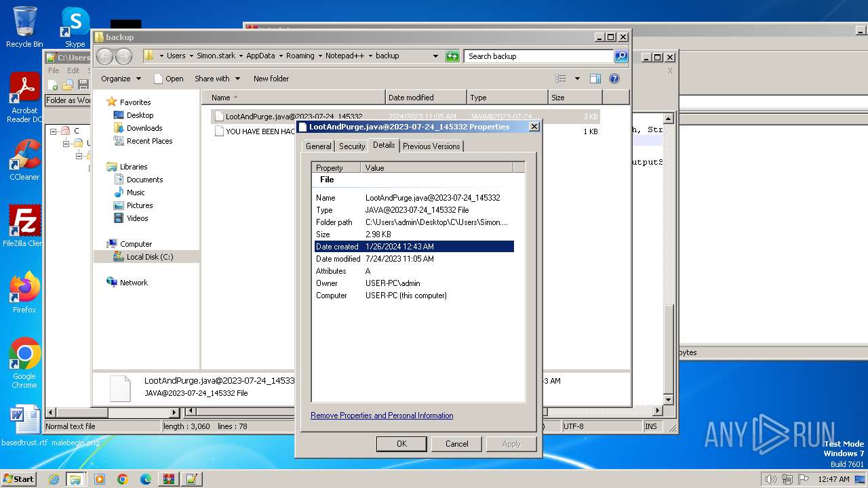Open the Organize dropdown menu

tap(121, 79)
